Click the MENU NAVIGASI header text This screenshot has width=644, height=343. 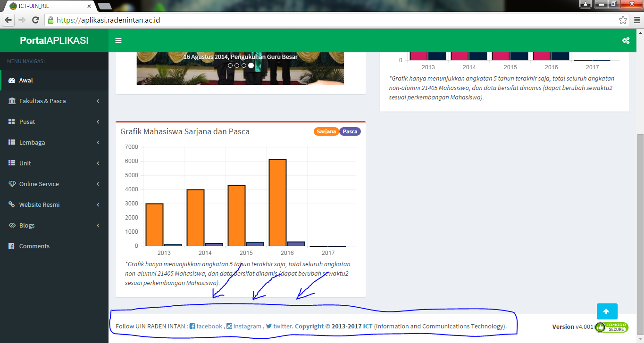(x=26, y=61)
